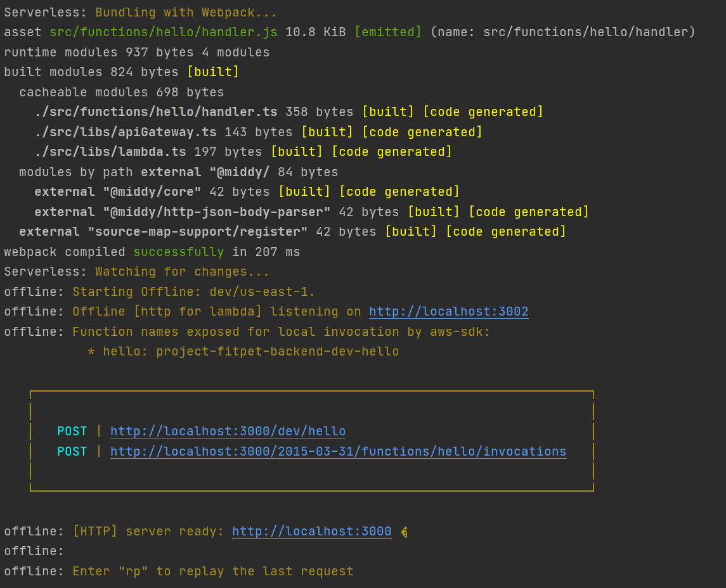Click the ./src/libs/apiGateway.ts module path
Image resolution: width=726 pixels, height=588 pixels.
tap(126, 132)
